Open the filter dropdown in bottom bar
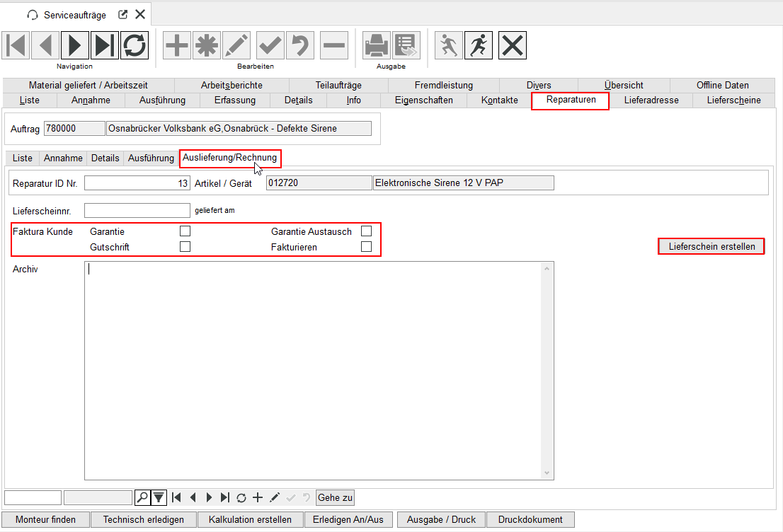Screen dimensions: 783x532 pyautogui.click(x=159, y=497)
